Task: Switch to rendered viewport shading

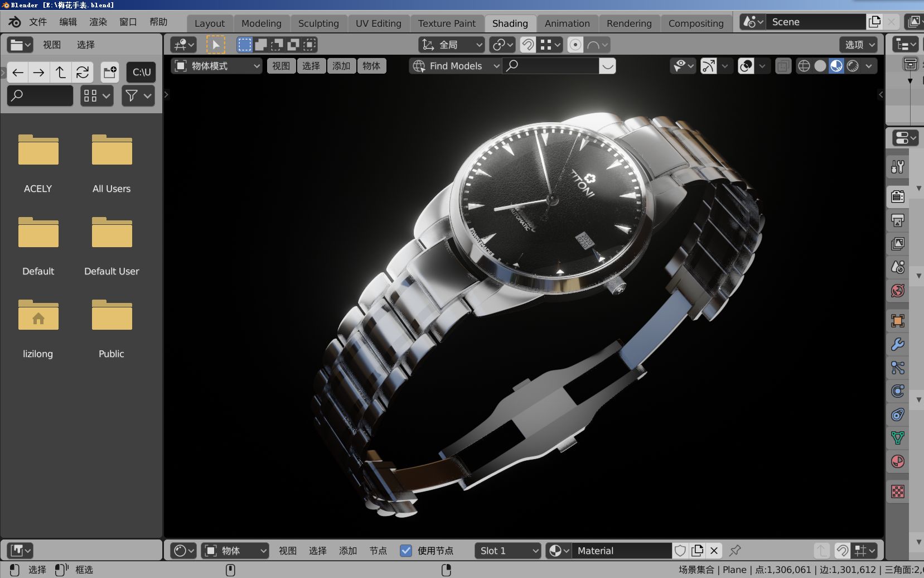Action: coord(852,66)
